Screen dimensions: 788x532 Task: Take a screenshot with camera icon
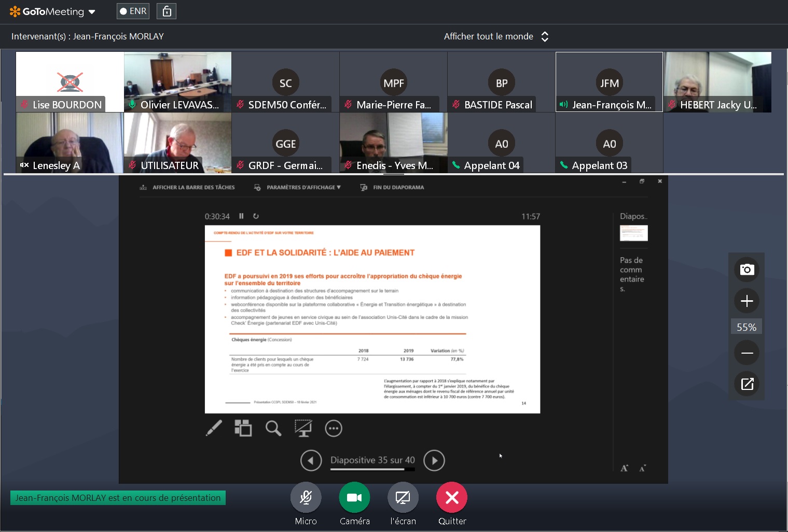pos(746,269)
